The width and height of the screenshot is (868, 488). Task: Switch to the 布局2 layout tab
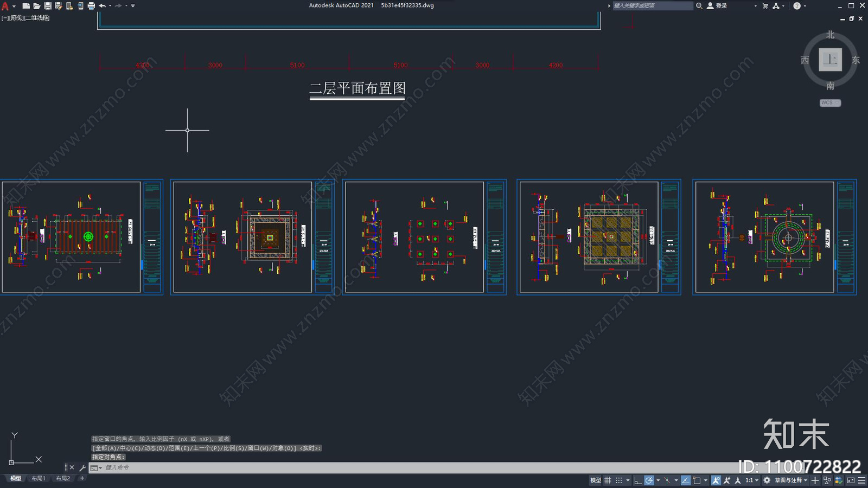point(63,478)
